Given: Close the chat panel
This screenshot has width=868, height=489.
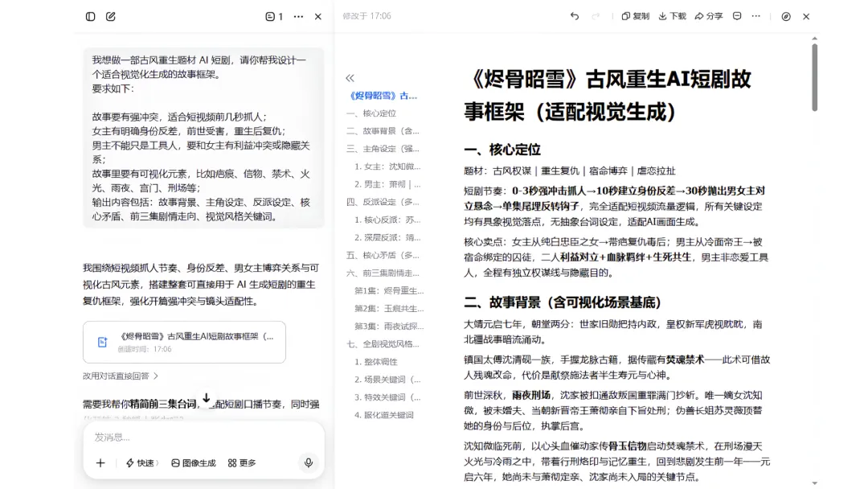Looking at the screenshot, I should pyautogui.click(x=318, y=17).
